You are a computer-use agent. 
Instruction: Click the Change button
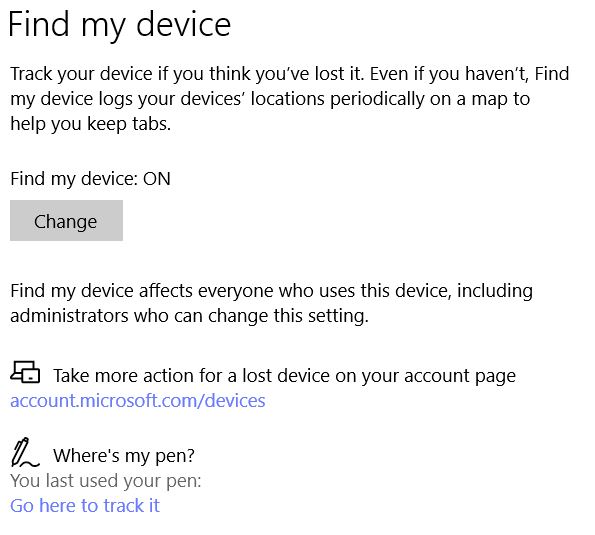pos(66,220)
